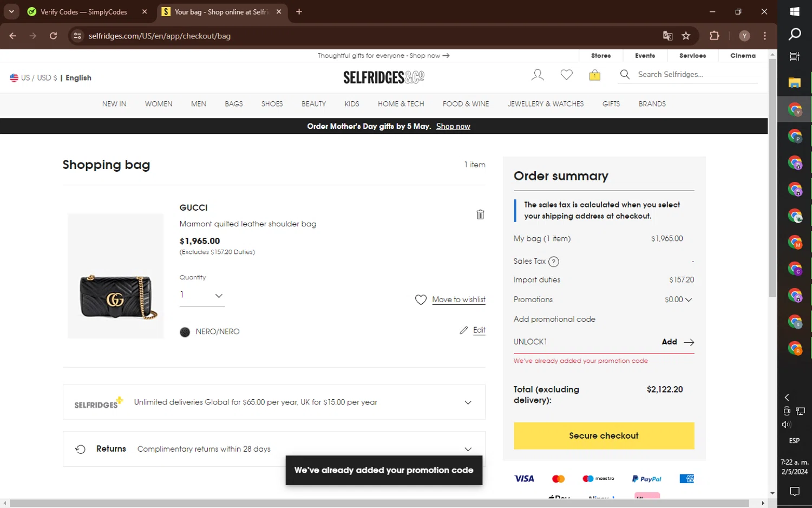Open Windows search from taskbar
Image resolution: width=812 pixels, height=508 pixels.
click(795, 34)
